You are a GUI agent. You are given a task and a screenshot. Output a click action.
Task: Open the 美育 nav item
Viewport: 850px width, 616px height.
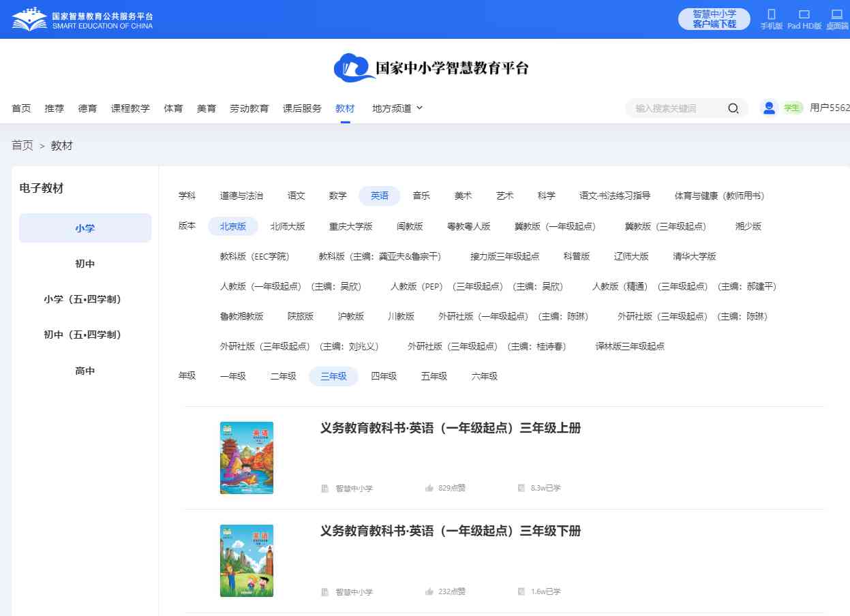point(207,108)
